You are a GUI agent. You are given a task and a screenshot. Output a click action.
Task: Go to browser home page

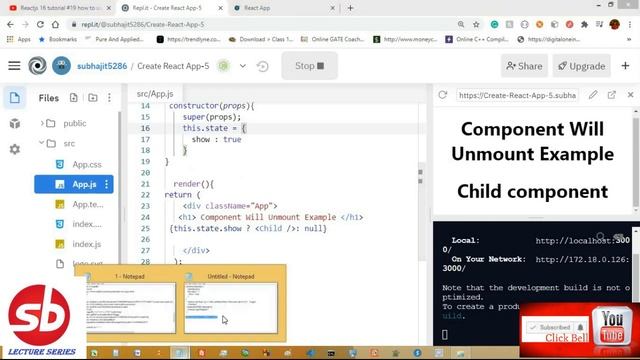click(x=55, y=24)
